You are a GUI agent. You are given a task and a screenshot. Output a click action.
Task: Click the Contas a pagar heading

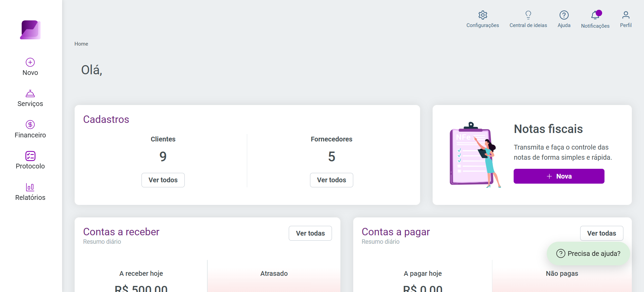click(396, 232)
